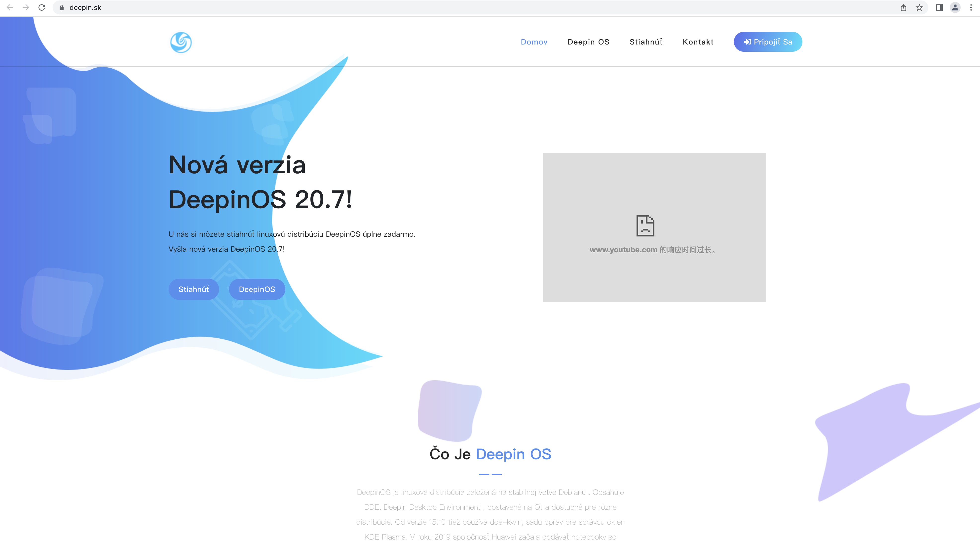The image size is (980, 546).
Task: Click the browser forward arrow
Action: pyautogui.click(x=26, y=8)
